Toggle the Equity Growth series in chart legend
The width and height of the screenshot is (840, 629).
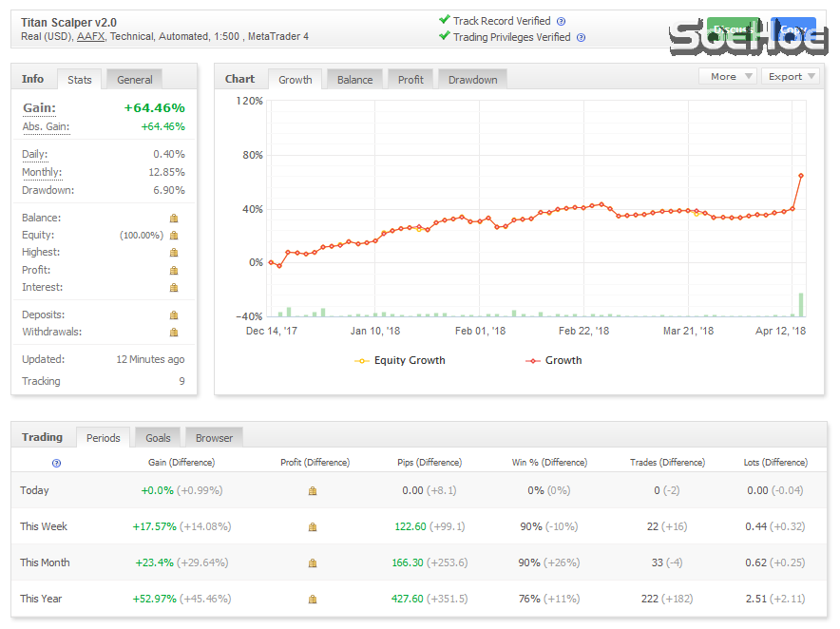point(400,361)
